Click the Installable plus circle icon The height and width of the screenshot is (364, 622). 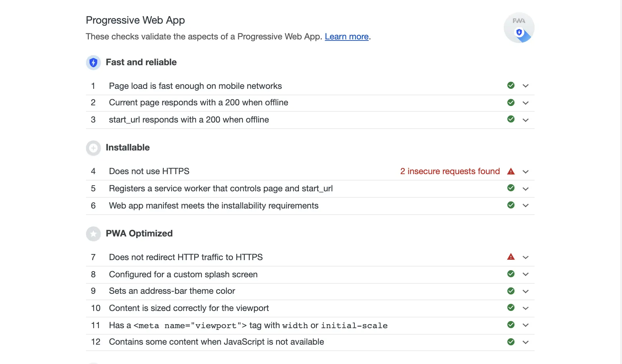tap(93, 148)
